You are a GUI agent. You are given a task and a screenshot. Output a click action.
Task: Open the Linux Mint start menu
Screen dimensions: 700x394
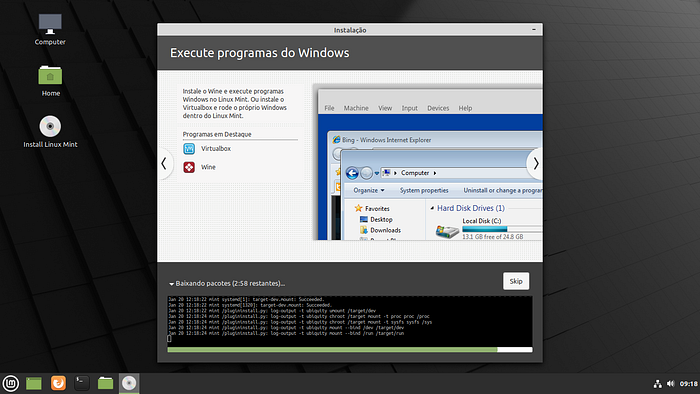pyautogui.click(x=11, y=383)
